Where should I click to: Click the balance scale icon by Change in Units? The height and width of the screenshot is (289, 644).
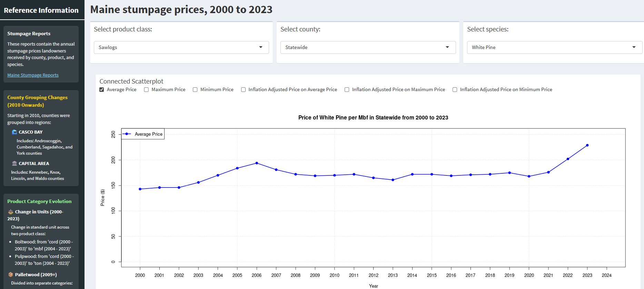11,212
